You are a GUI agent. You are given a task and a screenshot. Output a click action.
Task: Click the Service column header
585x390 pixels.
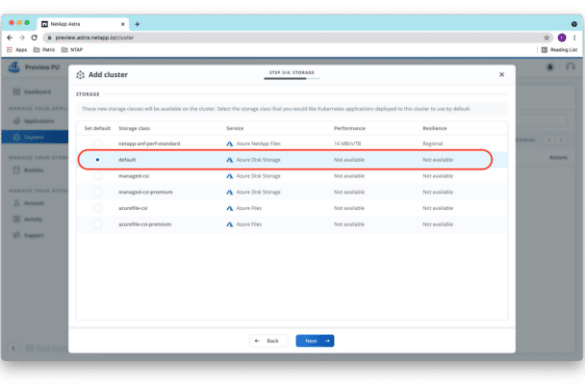235,128
